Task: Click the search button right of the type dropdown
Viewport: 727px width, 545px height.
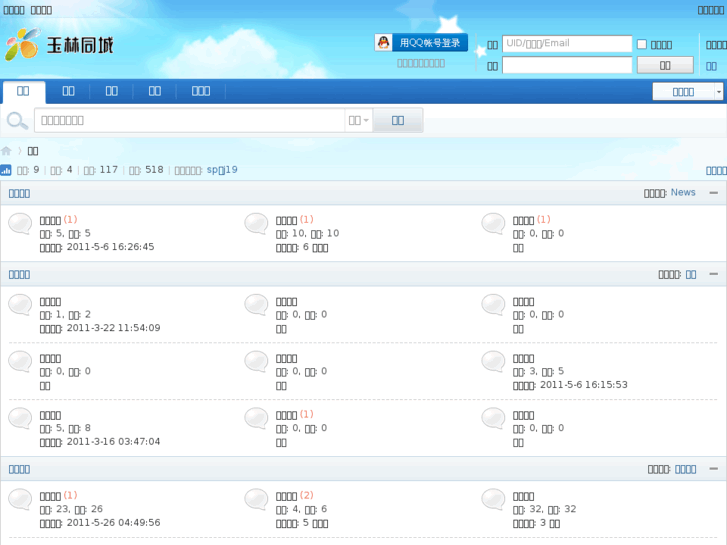Action: [x=398, y=121]
